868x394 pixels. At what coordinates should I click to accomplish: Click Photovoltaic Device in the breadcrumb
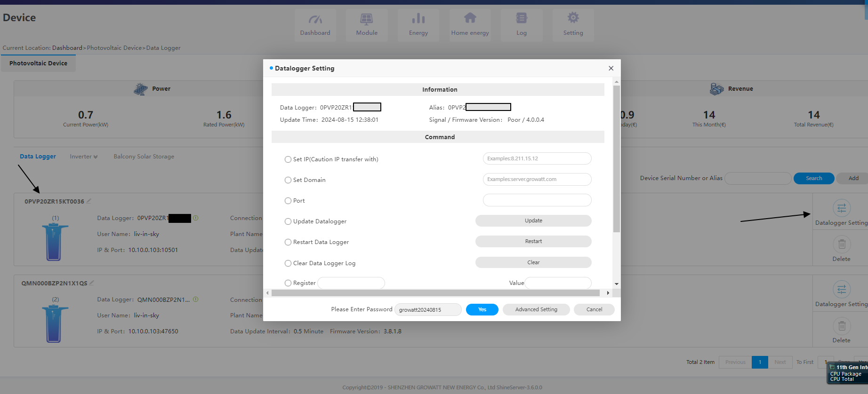coord(114,48)
